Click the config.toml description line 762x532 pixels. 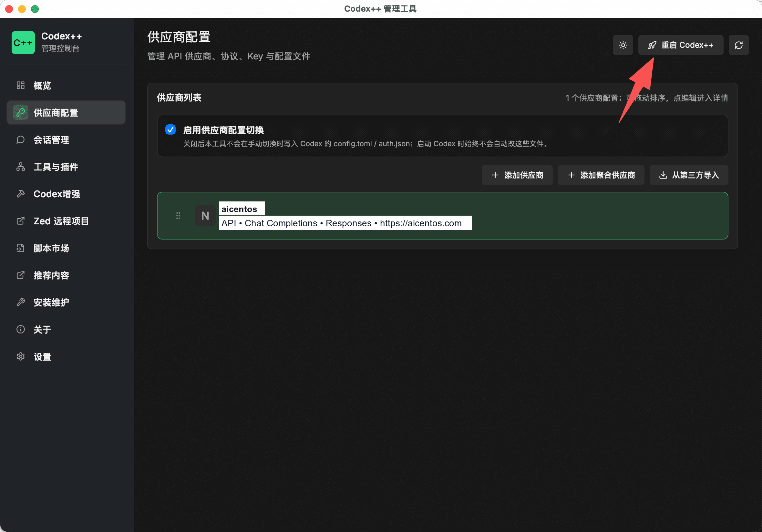click(366, 144)
